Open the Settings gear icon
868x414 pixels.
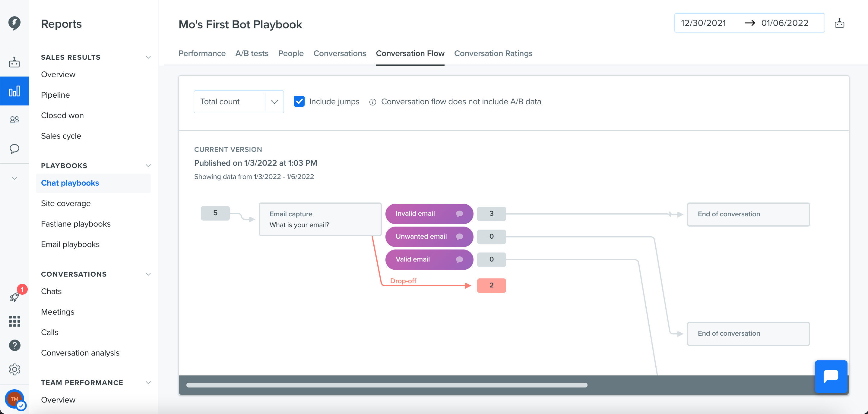pos(14,369)
